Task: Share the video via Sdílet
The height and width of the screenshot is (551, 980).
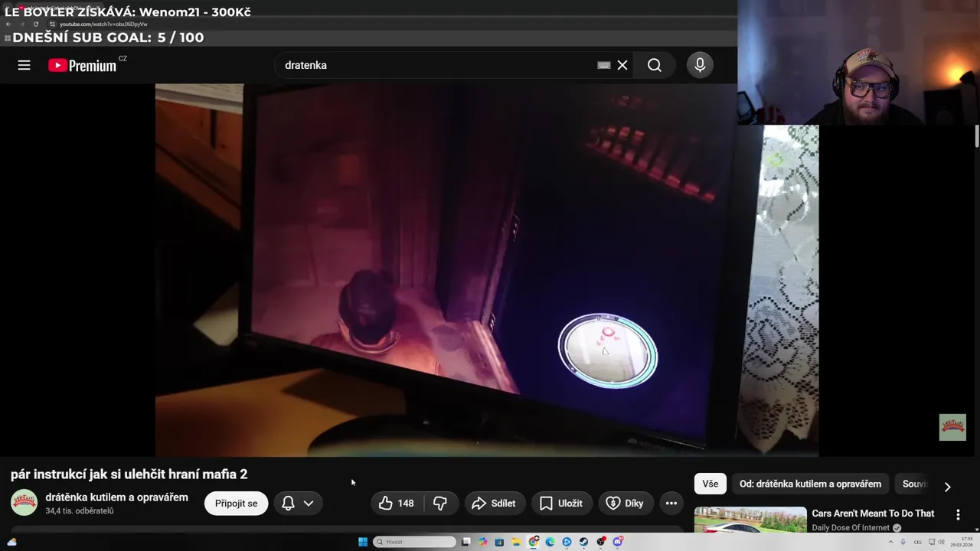Action: click(x=495, y=503)
